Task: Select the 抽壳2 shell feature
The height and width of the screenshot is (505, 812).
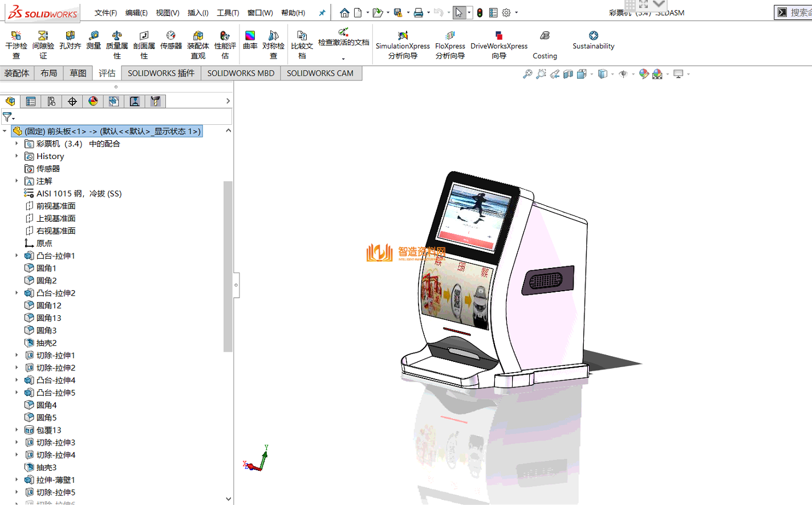Action: click(46, 343)
